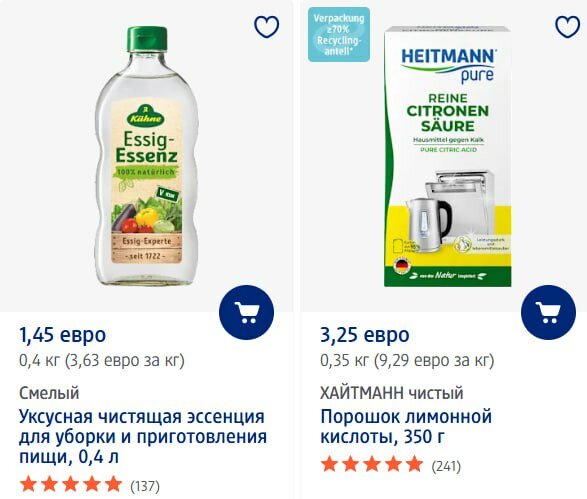The height and width of the screenshot is (499, 587).
Task: Open the 241 reviews count
Action: click(446, 466)
